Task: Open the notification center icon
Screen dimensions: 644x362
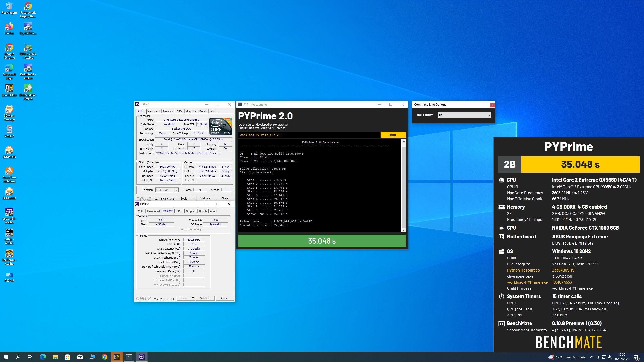Action: tap(636, 357)
